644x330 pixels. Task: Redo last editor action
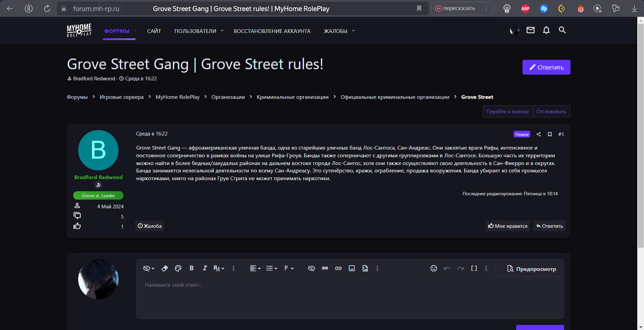point(460,268)
